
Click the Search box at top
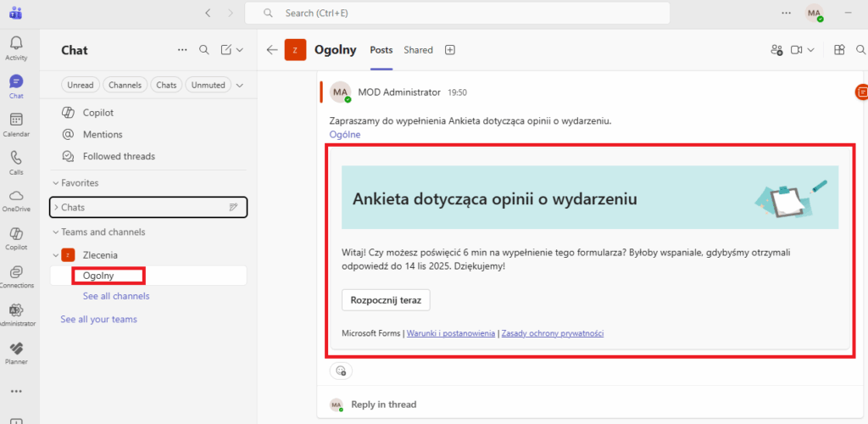click(458, 13)
